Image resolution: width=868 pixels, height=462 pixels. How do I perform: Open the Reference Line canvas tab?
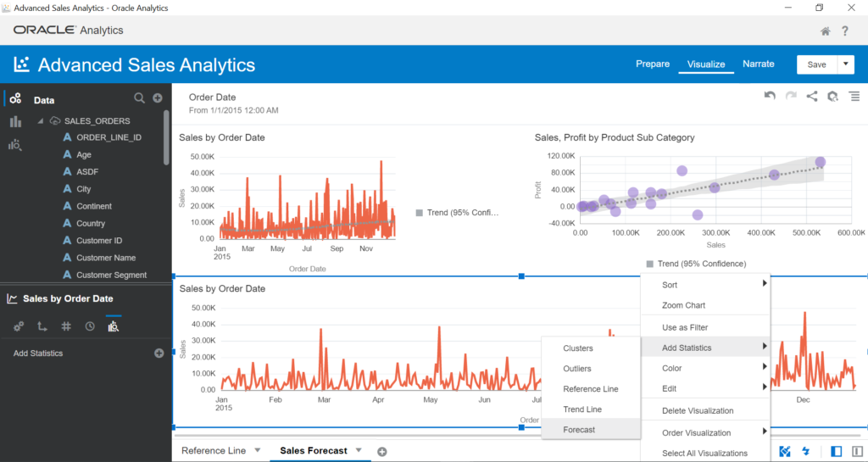tap(214, 450)
